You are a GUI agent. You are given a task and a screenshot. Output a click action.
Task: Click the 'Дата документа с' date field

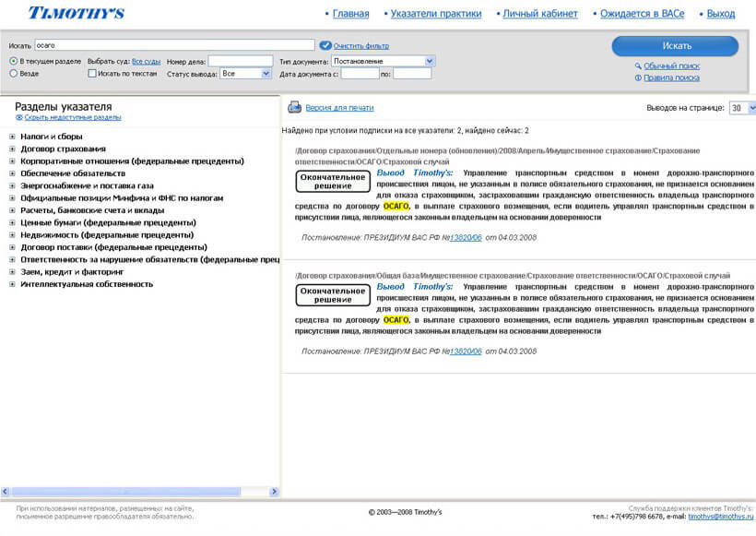pos(360,74)
